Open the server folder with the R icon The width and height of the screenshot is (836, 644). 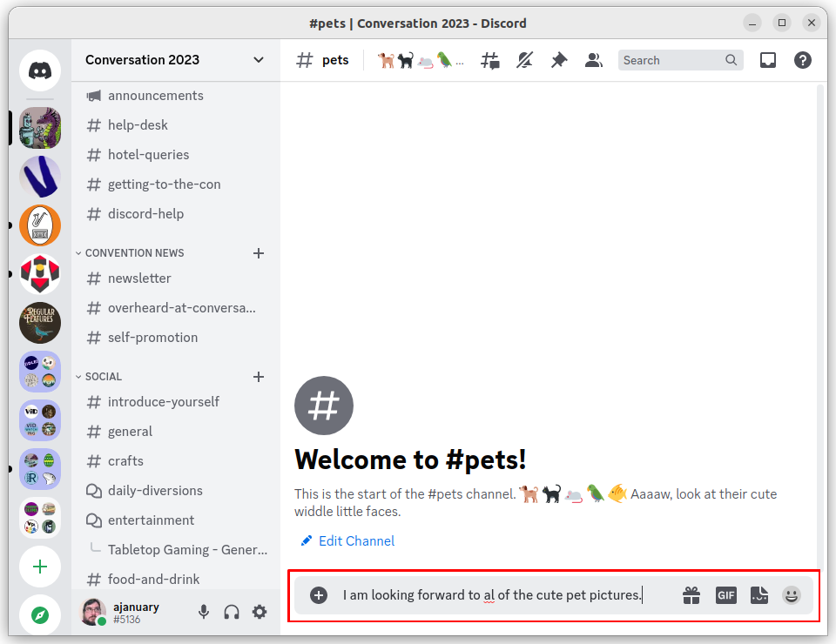(x=40, y=469)
